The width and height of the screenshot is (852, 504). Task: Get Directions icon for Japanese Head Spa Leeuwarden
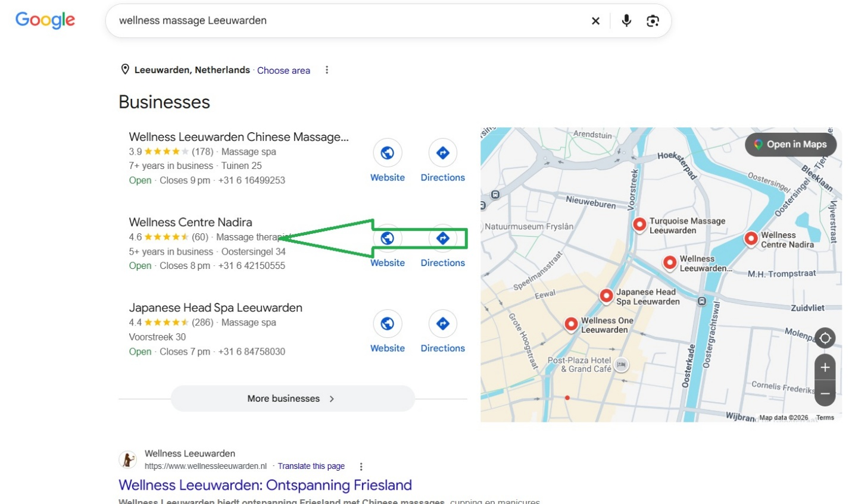443,324
